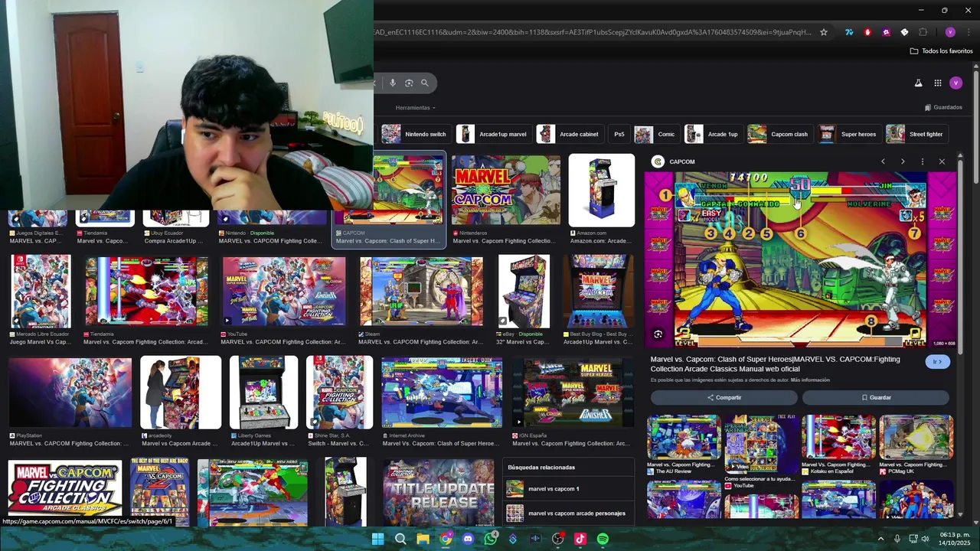Click the large Captain Commando preview image
980x551 pixels.
tap(799, 259)
